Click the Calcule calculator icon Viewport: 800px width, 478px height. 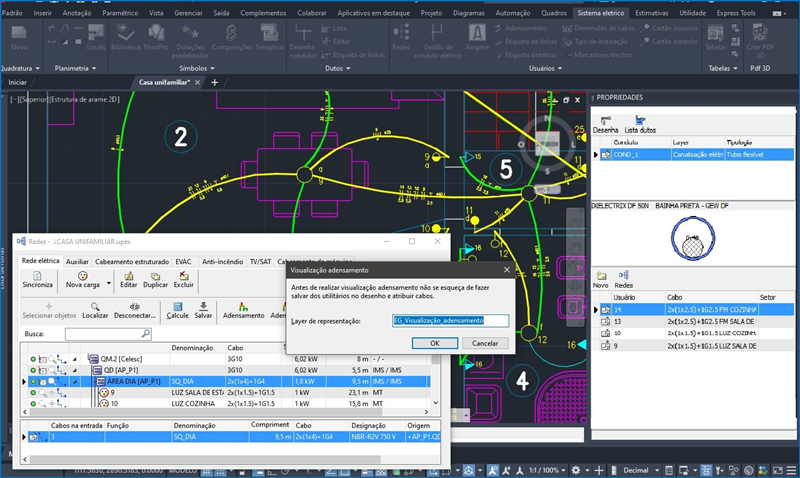tap(177, 307)
